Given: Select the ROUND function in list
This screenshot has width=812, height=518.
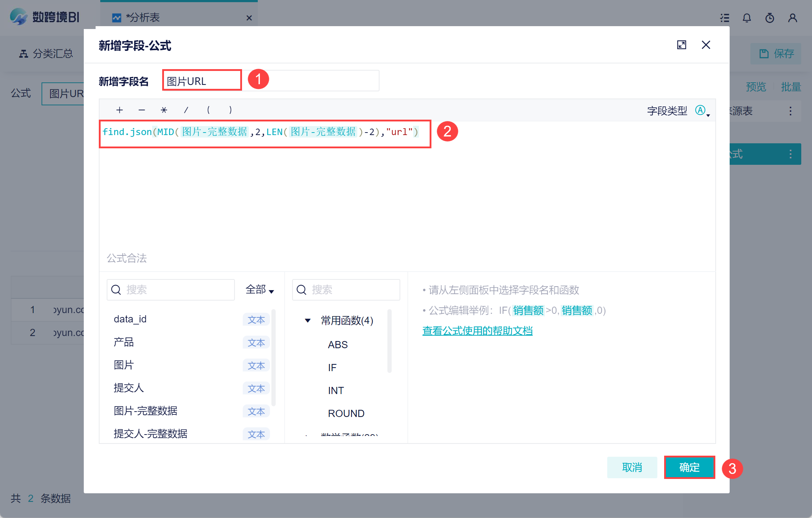Looking at the screenshot, I should [x=346, y=413].
